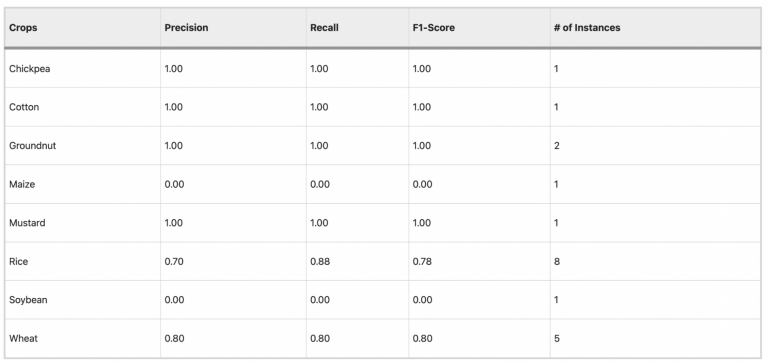
Task: Select the Mustard crop cell
Action: coord(27,223)
